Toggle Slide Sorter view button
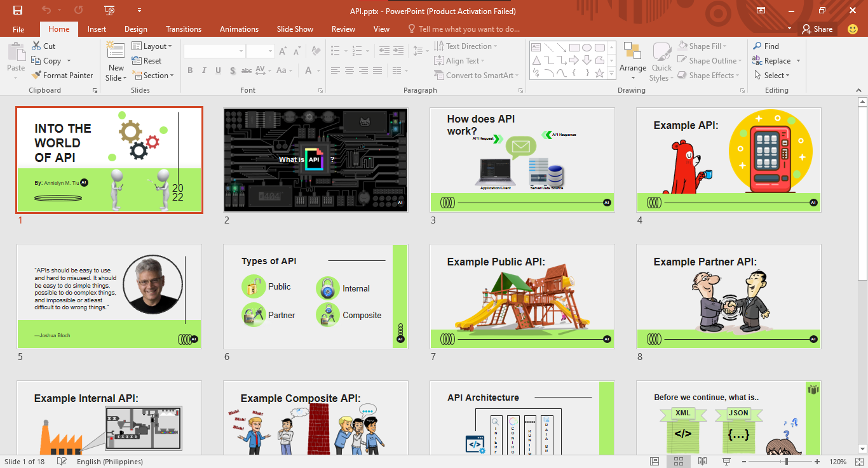The height and width of the screenshot is (468, 868). coord(679,462)
